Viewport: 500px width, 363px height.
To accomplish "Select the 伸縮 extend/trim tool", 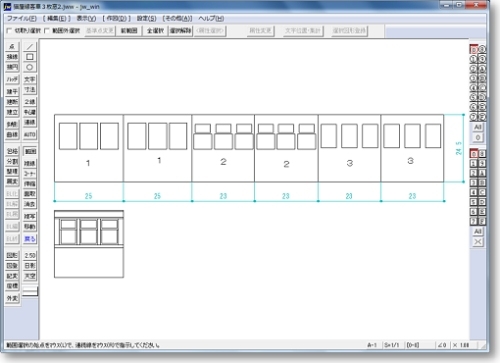I will (x=30, y=184).
